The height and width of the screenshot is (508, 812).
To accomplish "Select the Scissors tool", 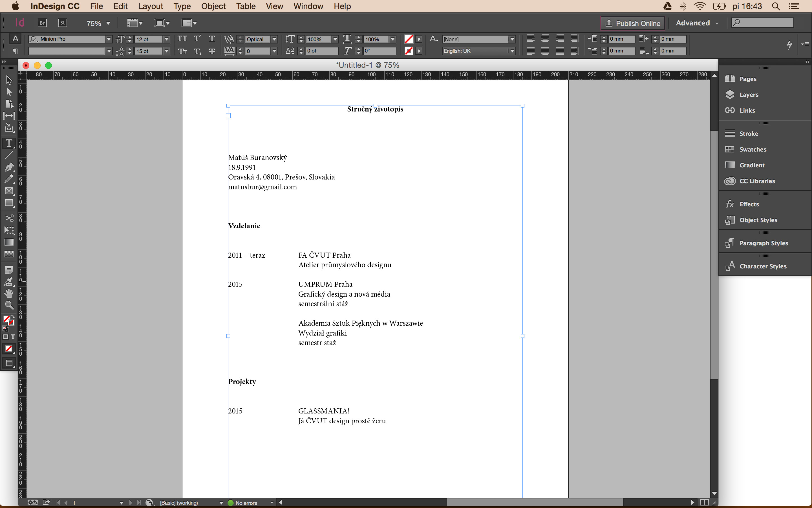I will (x=9, y=218).
